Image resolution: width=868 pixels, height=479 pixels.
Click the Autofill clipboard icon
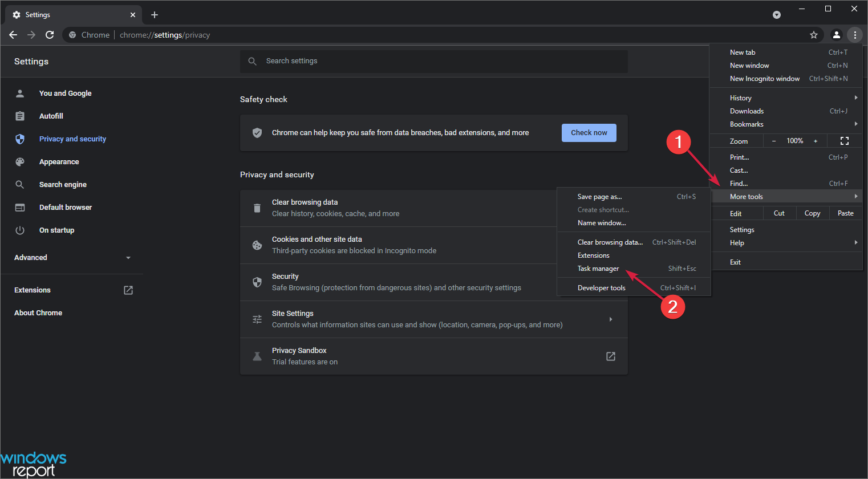(20, 116)
